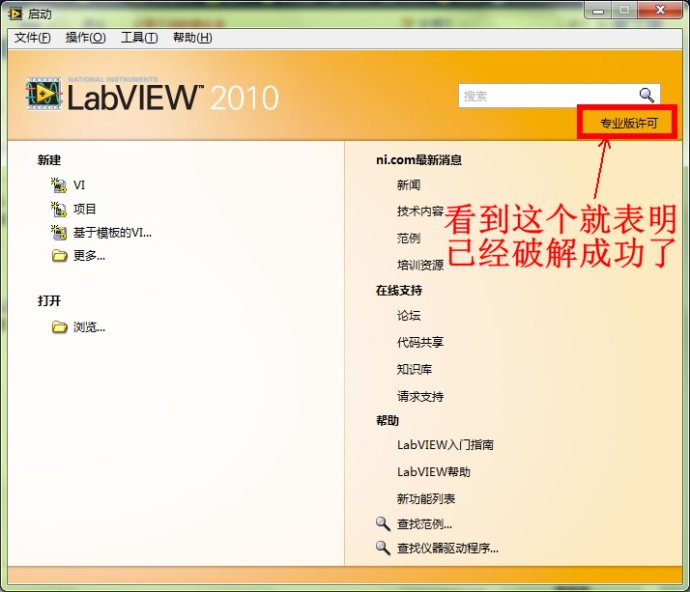This screenshot has width=690, height=592.
Task: Click the LabVIEW logo icon in the banner
Action: pos(44,93)
